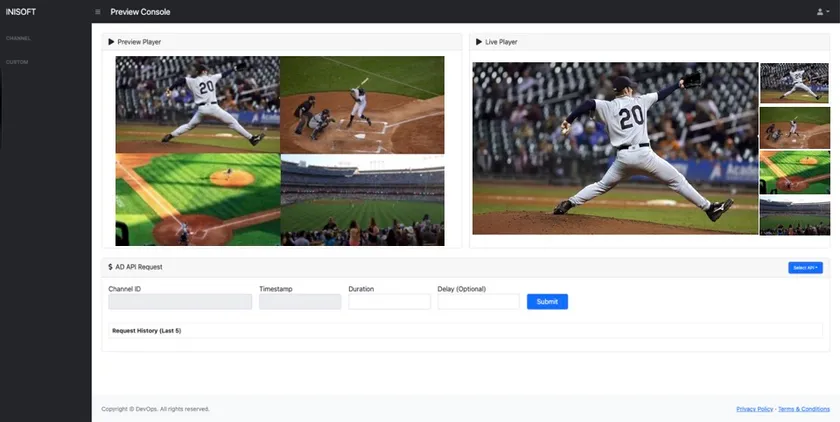Focus the Channel ID field
Screen dimensions: 840x422
pos(180,302)
